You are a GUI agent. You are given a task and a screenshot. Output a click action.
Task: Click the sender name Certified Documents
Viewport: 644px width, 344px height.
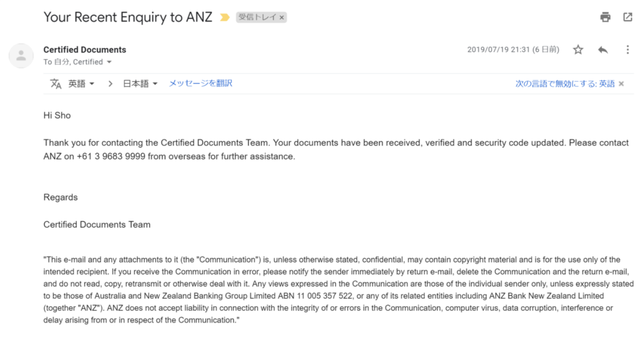pos(85,50)
